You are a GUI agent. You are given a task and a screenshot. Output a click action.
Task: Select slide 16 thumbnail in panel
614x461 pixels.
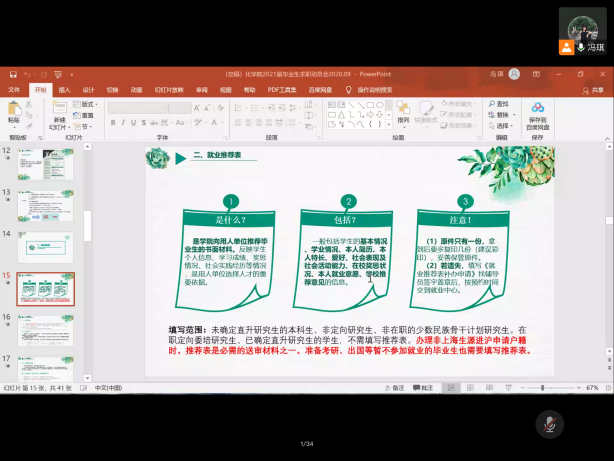pyautogui.click(x=45, y=328)
